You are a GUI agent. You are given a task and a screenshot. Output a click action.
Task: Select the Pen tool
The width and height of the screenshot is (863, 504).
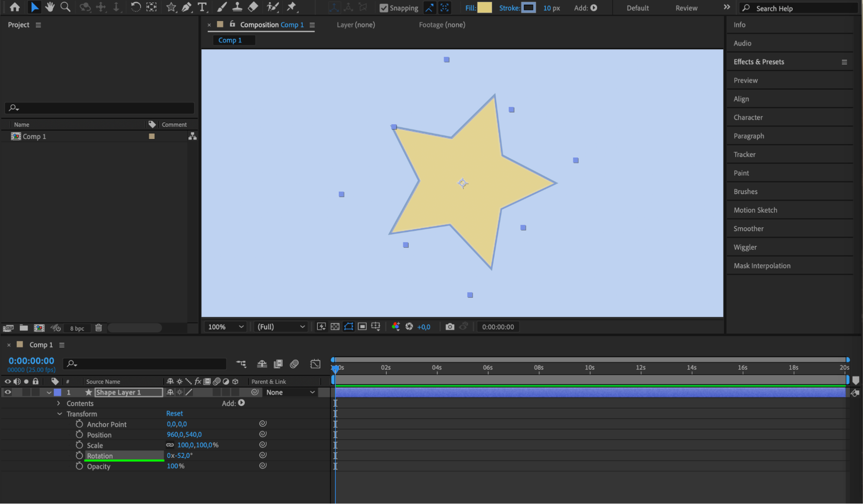(x=187, y=7)
